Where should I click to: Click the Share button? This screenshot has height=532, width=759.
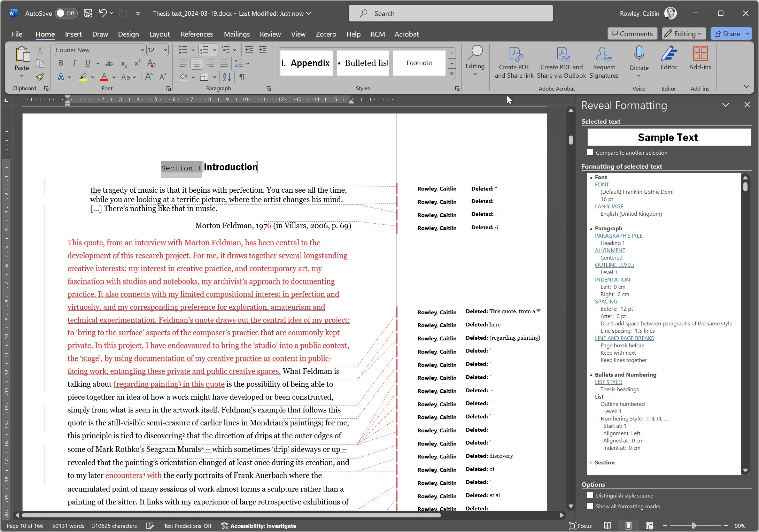[727, 34]
